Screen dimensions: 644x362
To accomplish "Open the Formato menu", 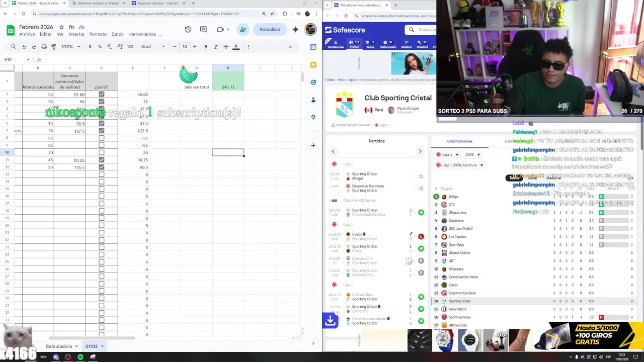I will pyautogui.click(x=98, y=34).
